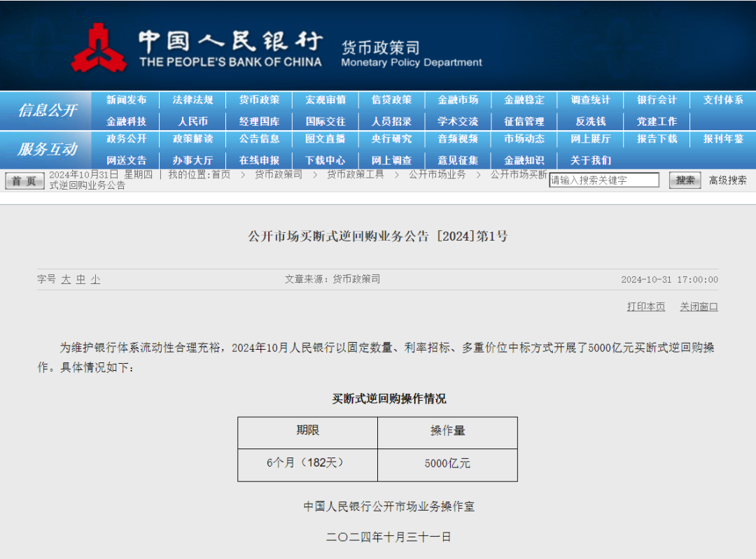Click the 首页 home button
This screenshot has width=756, height=559.
click(24, 181)
